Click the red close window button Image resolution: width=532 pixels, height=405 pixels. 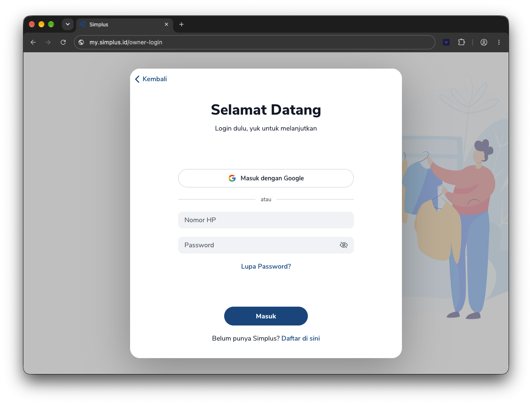[x=32, y=24]
